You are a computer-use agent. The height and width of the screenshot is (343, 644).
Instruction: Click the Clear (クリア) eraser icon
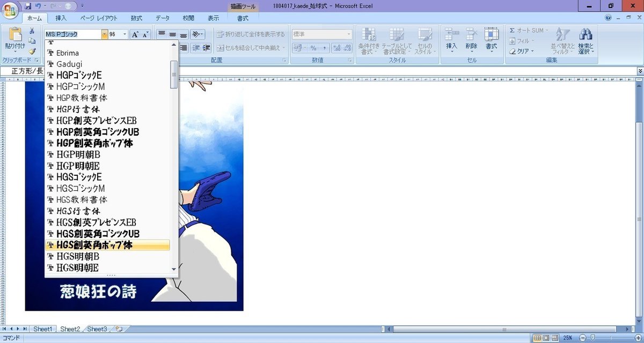click(x=513, y=51)
